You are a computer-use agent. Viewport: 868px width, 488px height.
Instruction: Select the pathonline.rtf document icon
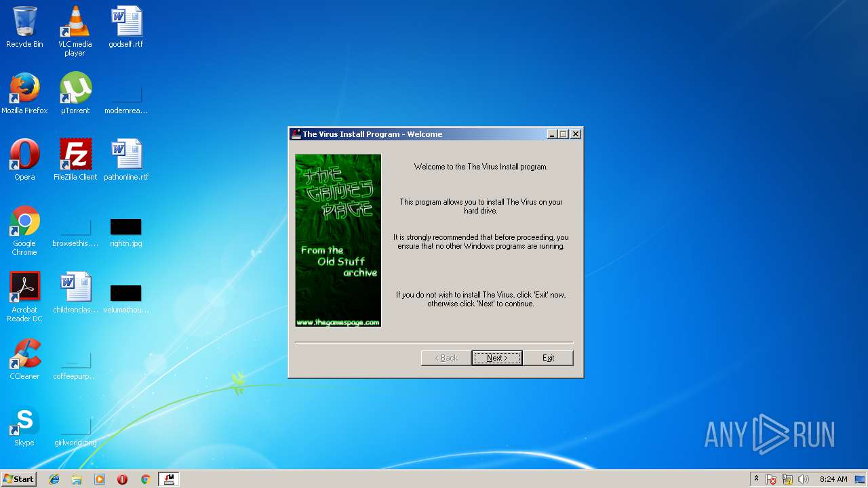click(126, 160)
